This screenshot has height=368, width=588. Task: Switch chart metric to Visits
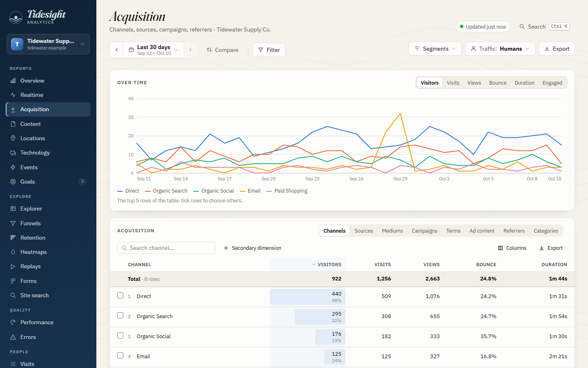coord(453,83)
